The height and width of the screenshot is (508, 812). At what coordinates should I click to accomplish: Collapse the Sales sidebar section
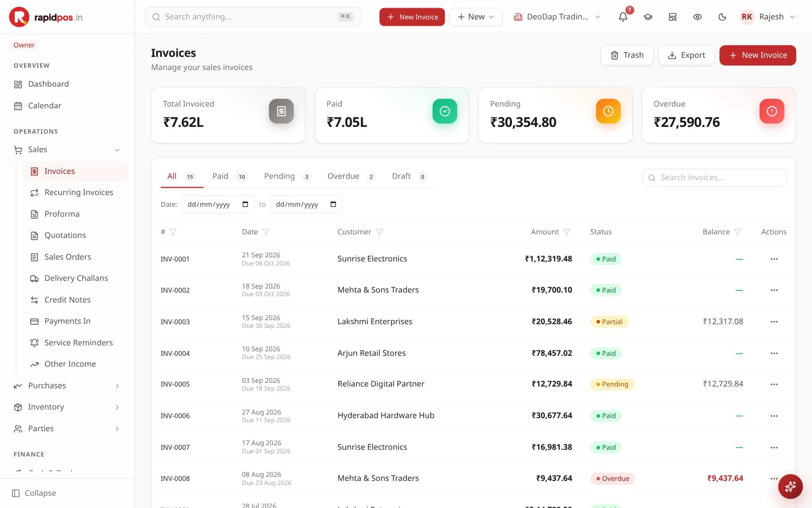[x=68, y=149]
